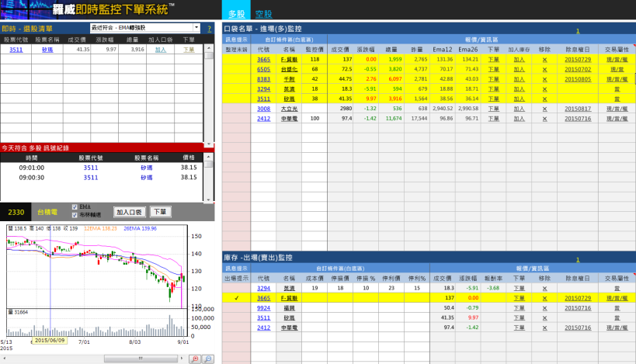Switch to the 多股 tab
636x364 pixels.
coord(237,14)
